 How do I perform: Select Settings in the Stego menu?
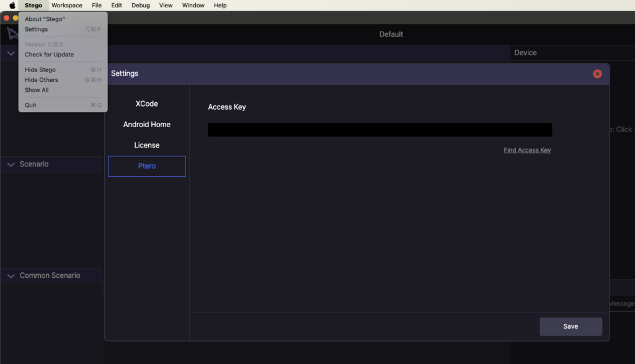point(63,29)
